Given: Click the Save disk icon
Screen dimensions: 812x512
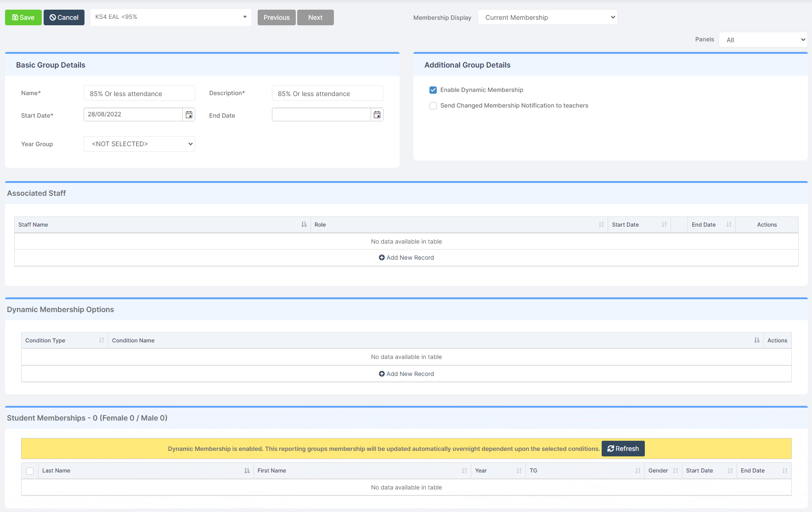Looking at the screenshot, I should click(x=15, y=17).
